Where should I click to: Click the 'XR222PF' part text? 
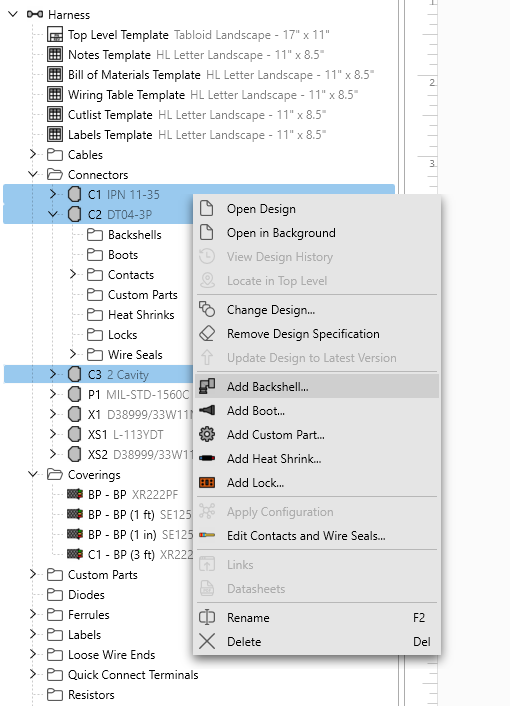[155, 494]
